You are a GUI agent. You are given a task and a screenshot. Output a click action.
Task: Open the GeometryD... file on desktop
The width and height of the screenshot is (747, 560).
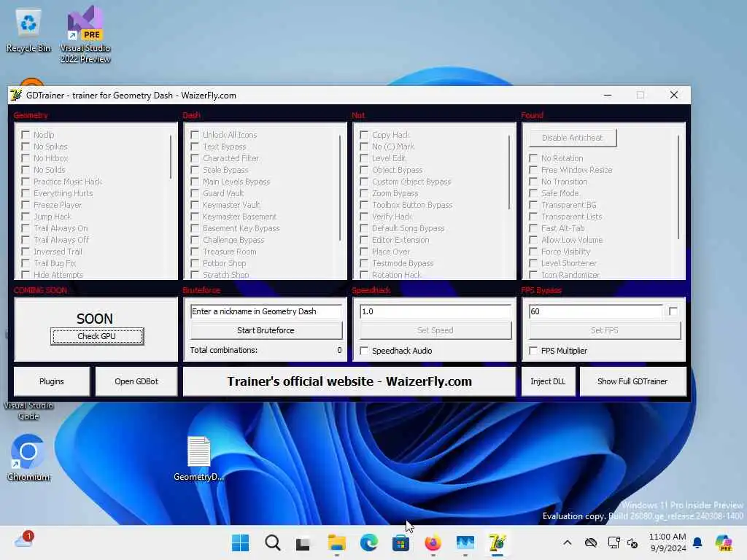(x=198, y=458)
